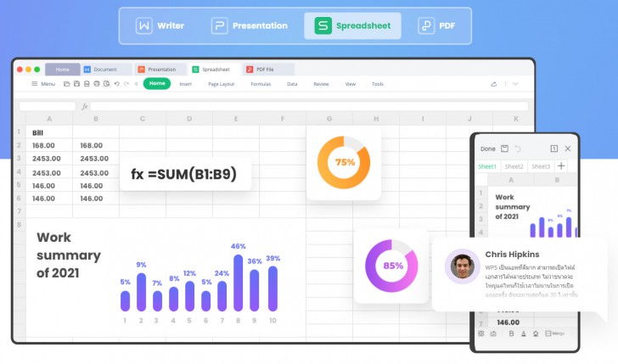This screenshot has width=618, height=364.
Task: Click the Save disk toolbar icon
Action: 76,84
